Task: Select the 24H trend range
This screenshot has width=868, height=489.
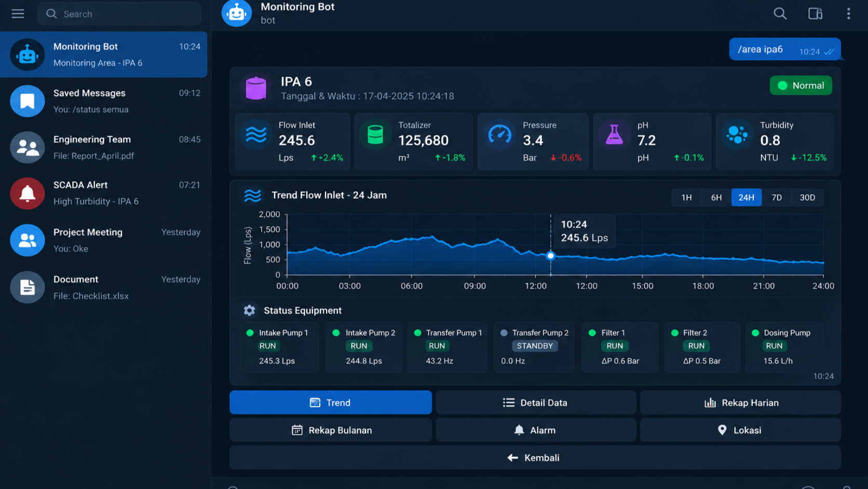Action: [x=747, y=197]
